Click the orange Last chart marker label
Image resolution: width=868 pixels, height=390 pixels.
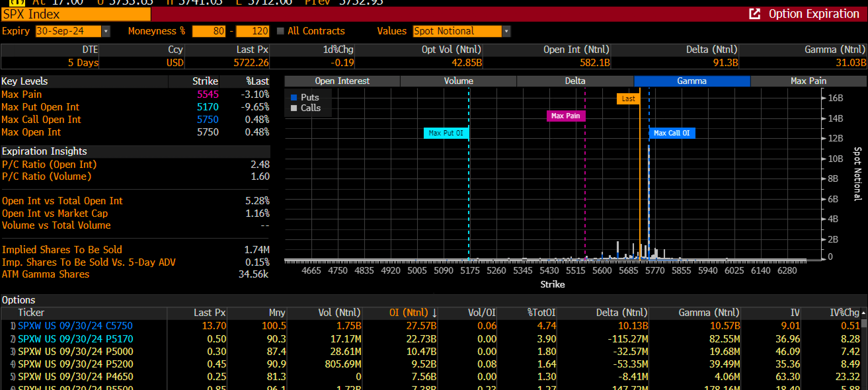[628, 99]
